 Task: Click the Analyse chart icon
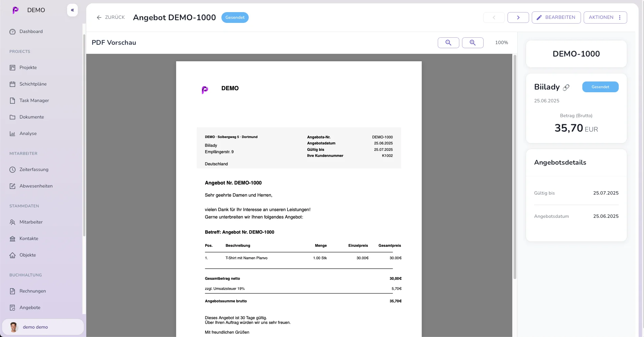click(x=12, y=134)
